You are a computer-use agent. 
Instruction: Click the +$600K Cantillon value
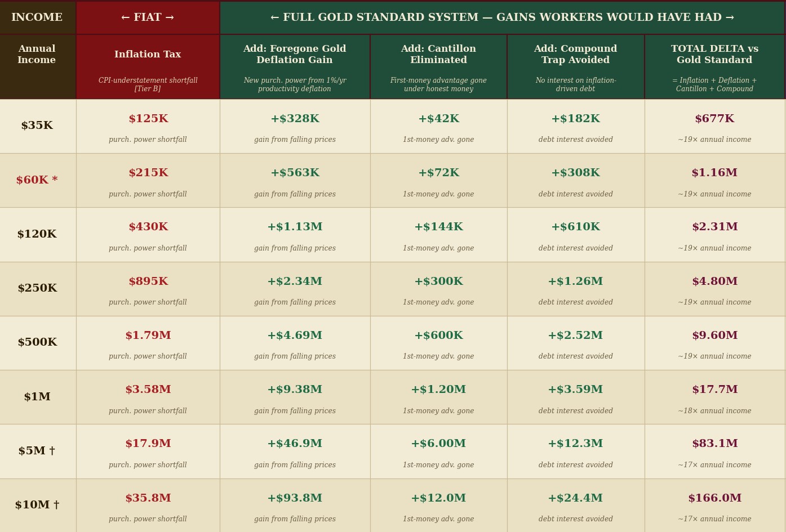pyautogui.click(x=438, y=336)
